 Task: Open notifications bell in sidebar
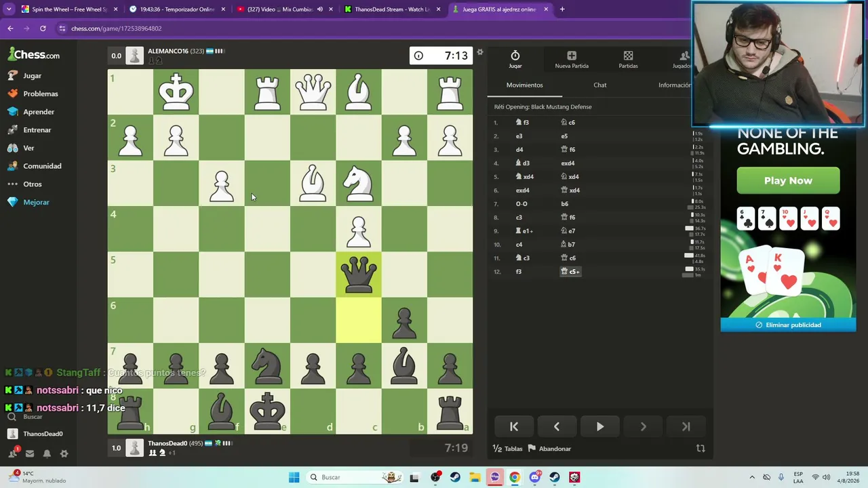pos(47,453)
